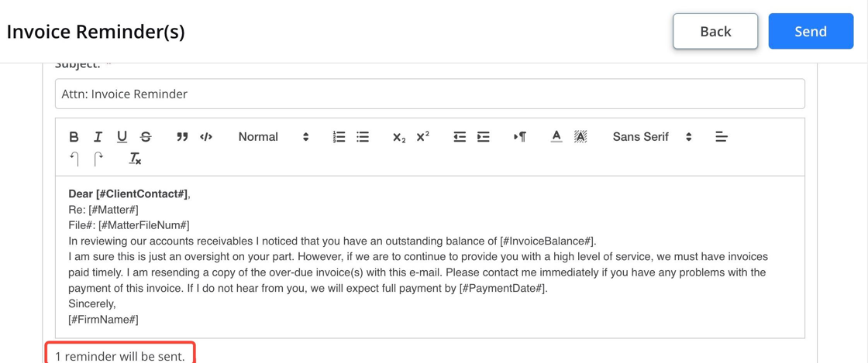Create a bulleted list
This screenshot has width=868, height=363.
(x=363, y=137)
